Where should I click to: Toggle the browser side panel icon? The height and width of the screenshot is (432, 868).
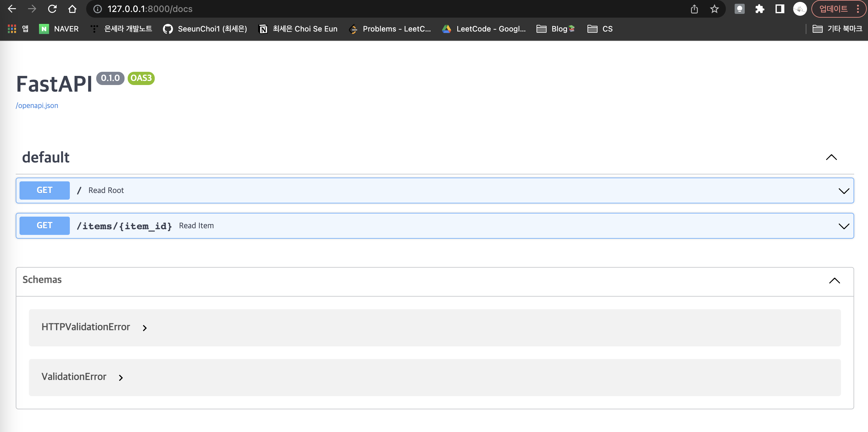780,9
